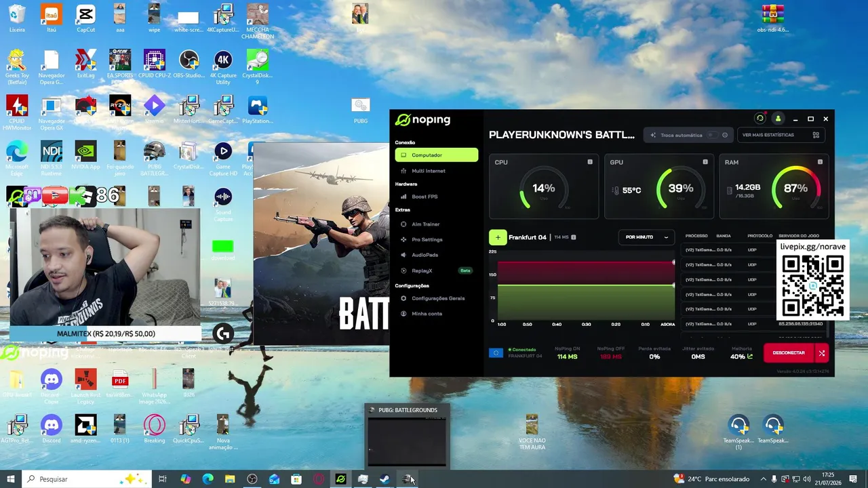Open Configurações Gerais in NoPing
868x488 pixels.
tap(437, 298)
